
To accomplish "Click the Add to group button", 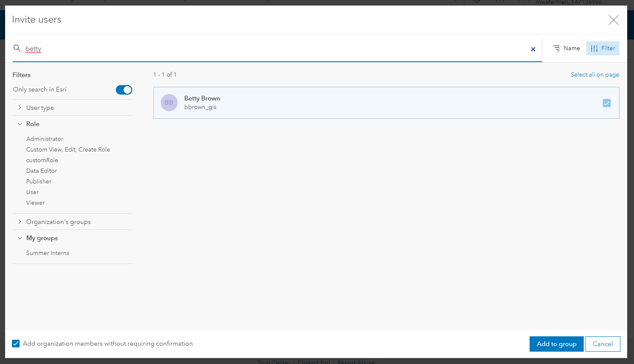I will [x=556, y=344].
